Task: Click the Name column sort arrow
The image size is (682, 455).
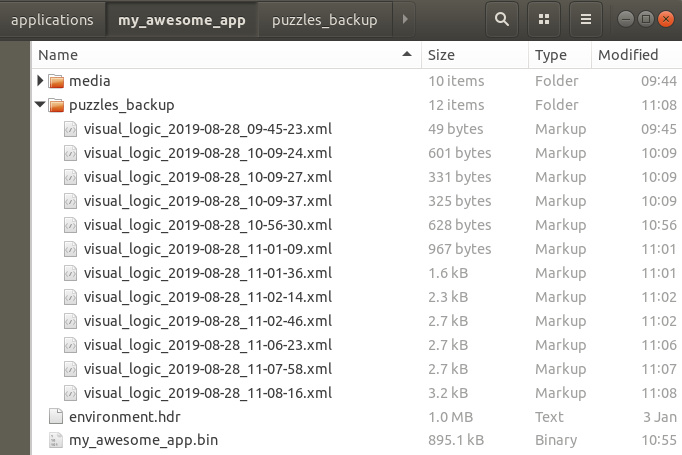Action: 407,54
